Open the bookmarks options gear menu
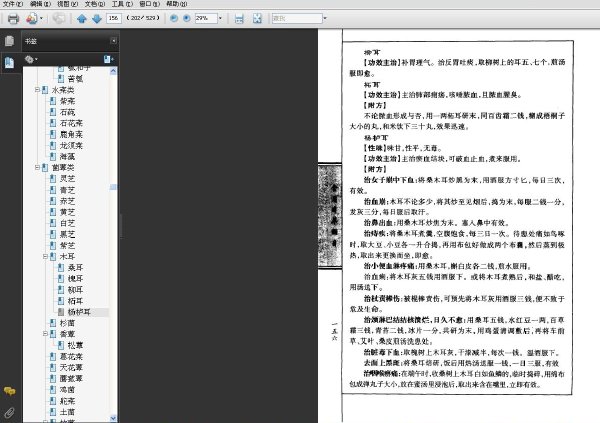The width and height of the screenshot is (600, 423). tap(31, 59)
